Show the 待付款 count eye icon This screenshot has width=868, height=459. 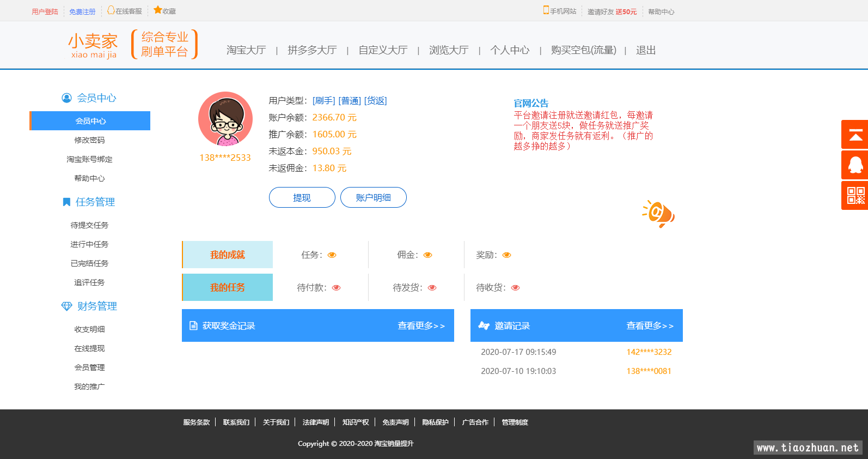click(336, 288)
